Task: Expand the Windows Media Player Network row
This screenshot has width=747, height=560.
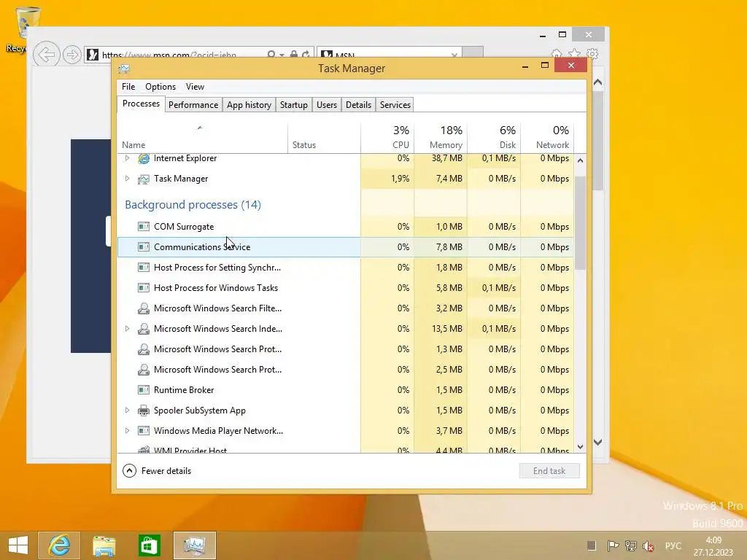Action: 127,431
